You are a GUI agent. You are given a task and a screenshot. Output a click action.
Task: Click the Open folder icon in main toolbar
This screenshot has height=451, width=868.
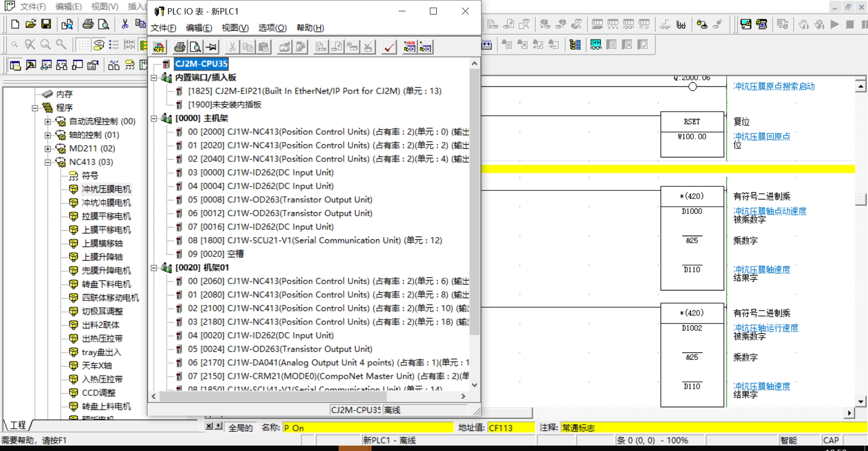pyautogui.click(x=31, y=24)
